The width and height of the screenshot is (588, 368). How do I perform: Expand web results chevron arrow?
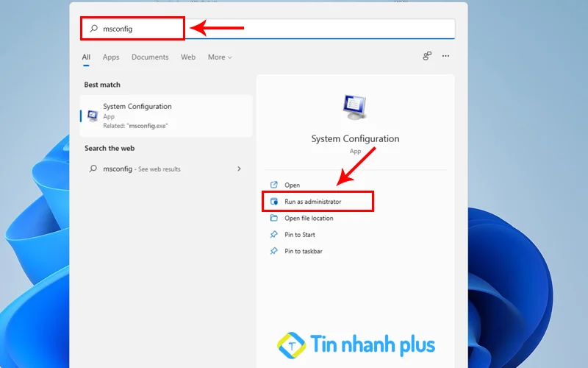click(239, 169)
